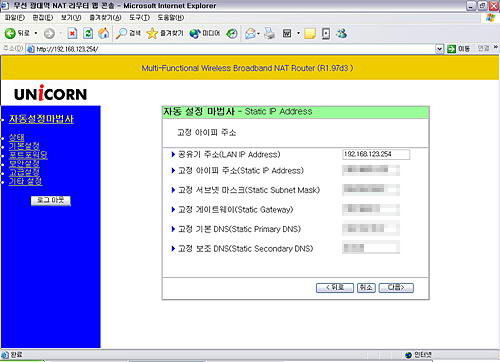Open the 자동설정마법사 sidebar link
This screenshot has width=500, height=362.
(41, 119)
